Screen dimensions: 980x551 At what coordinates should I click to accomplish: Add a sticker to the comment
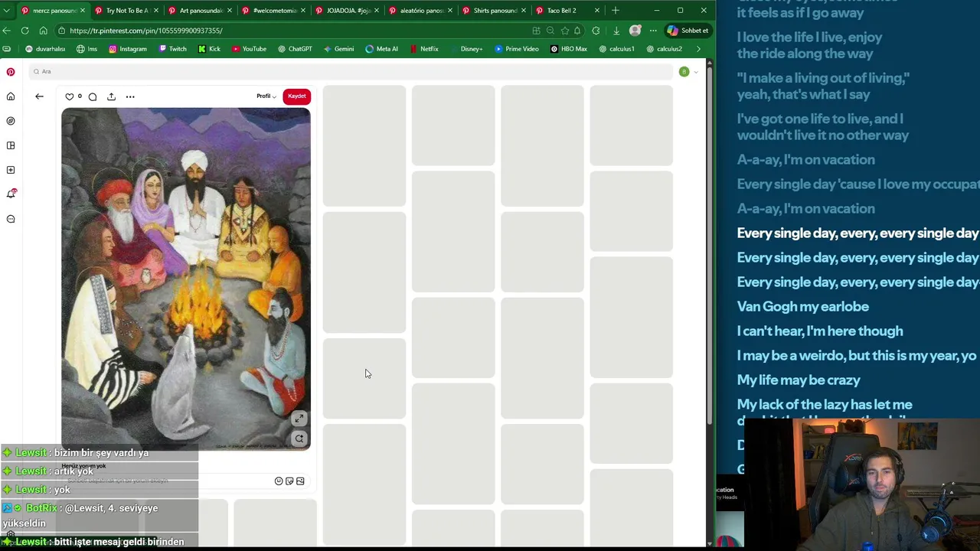point(289,481)
